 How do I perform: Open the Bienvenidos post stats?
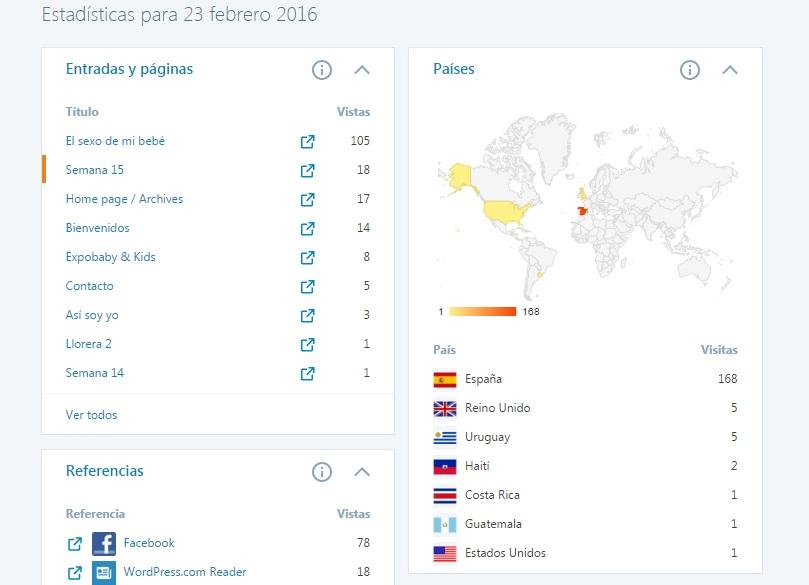coord(98,228)
